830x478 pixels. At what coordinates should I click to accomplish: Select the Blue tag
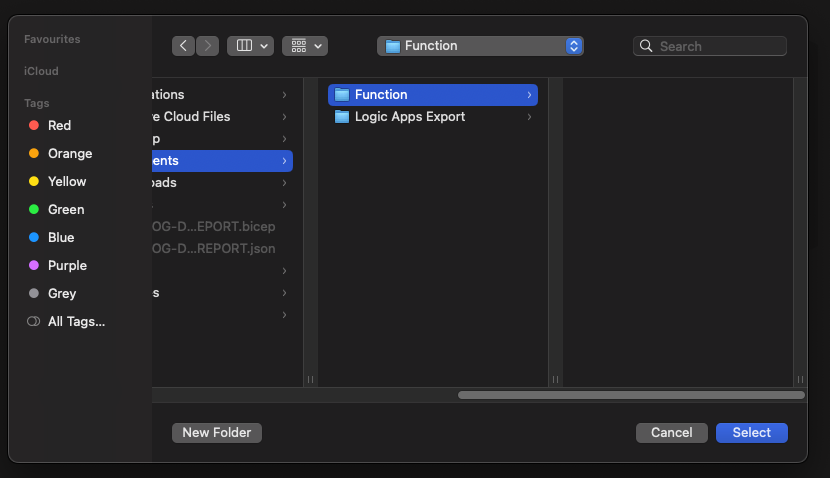pyautogui.click(x=61, y=237)
